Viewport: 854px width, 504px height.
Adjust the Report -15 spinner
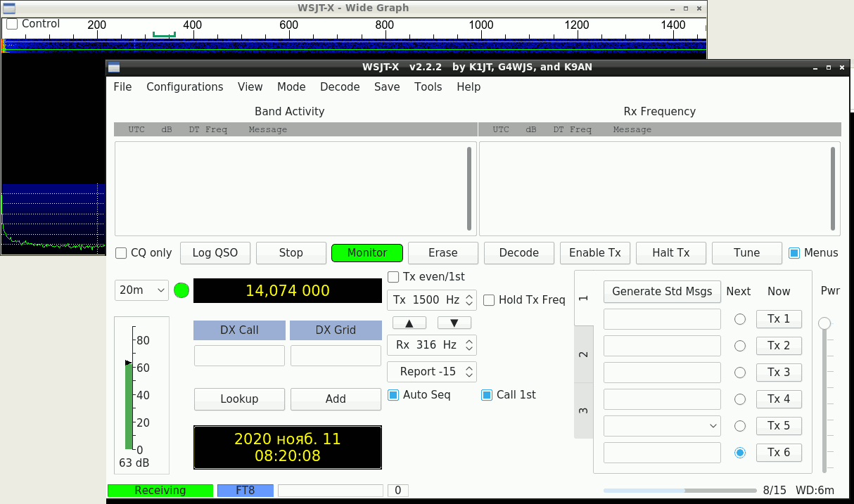click(432, 372)
